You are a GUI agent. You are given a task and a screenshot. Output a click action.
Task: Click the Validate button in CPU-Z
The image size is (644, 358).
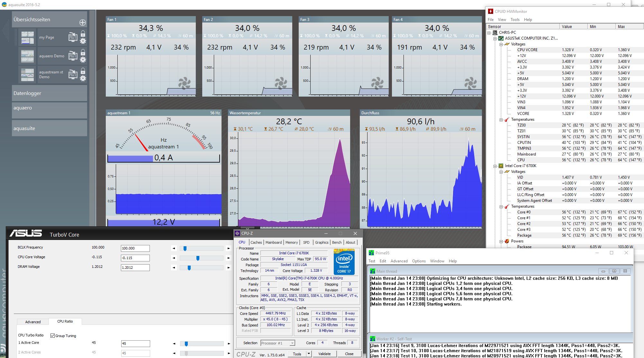[324, 354]
